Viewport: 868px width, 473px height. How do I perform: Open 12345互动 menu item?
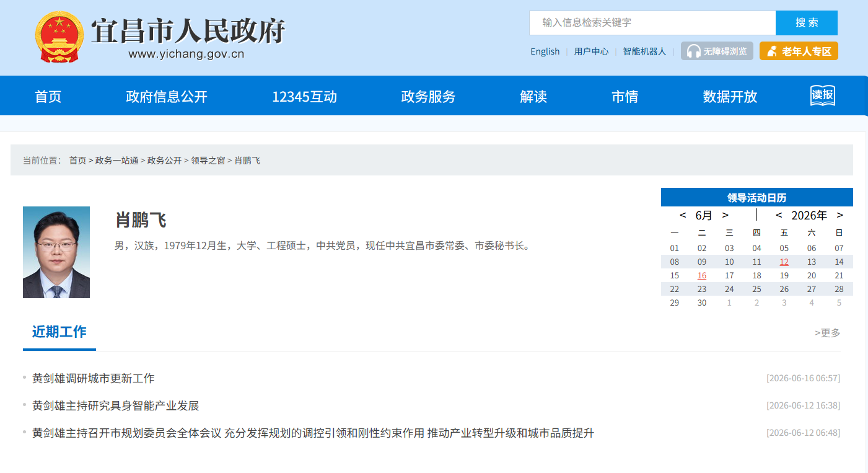[304, 97]
